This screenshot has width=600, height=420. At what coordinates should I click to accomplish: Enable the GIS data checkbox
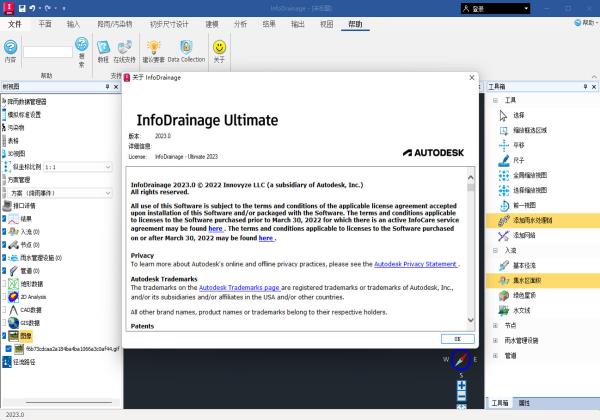(x=4, y=323)
